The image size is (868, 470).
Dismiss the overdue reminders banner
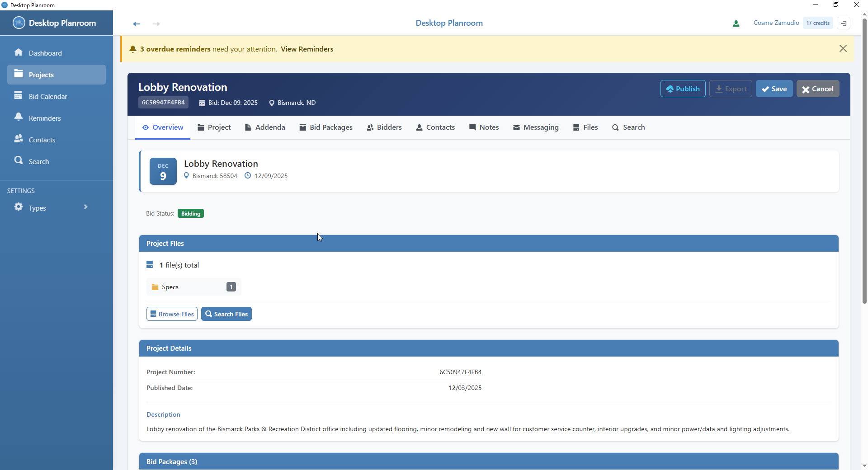click(x=843, y=48)
